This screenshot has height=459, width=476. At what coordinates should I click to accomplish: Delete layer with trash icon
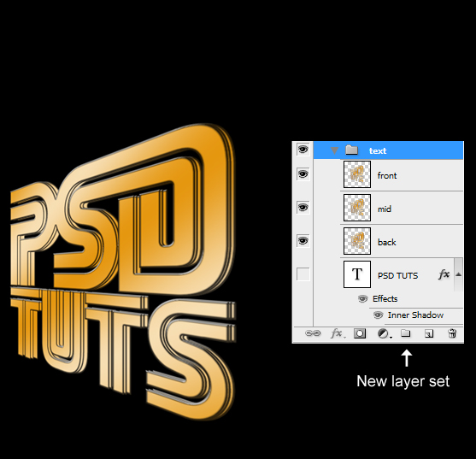(452, 333)
